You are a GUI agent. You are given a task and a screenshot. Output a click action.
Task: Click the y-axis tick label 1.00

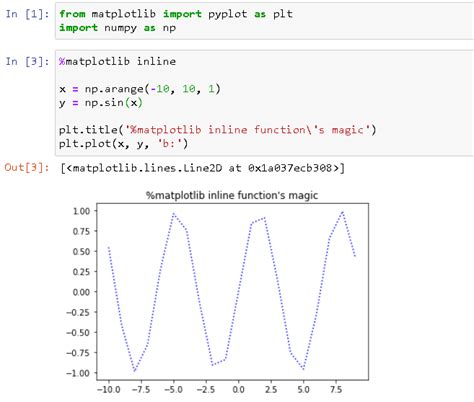[82, 211]
